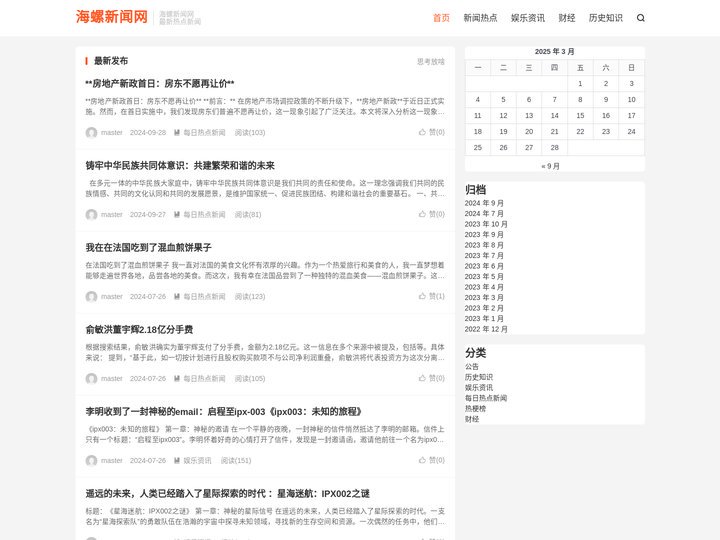Open archive 2023 年 3 月

[x=484, y=298]
